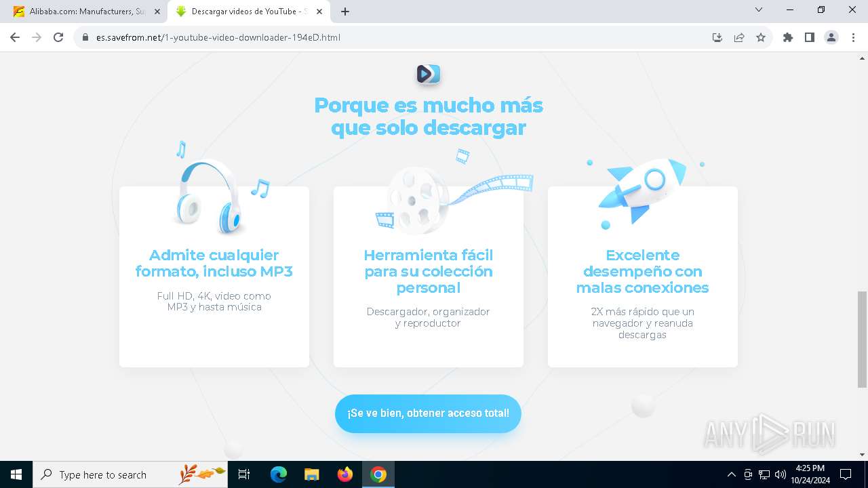Click 'Admite cualquier formato, incluso MP3' heading

tap(214, 263)
